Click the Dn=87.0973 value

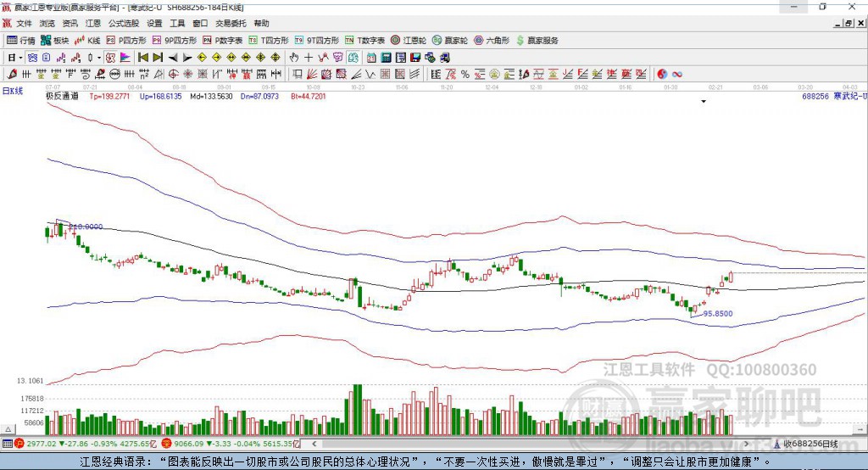pyautogui.click(x=259, y=96)
